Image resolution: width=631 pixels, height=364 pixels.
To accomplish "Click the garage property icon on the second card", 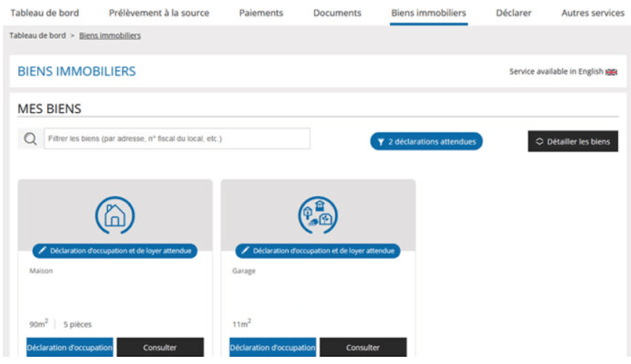I will coord(318,215).
